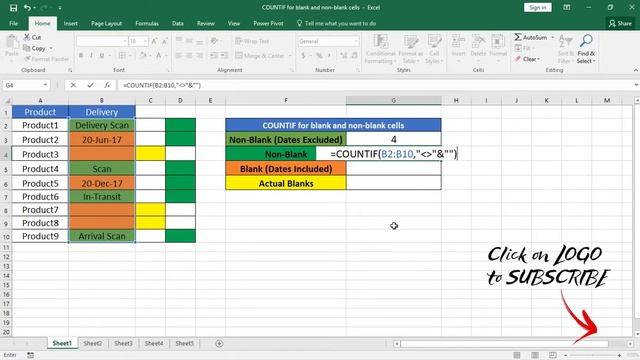Open the Data ribbon tab
This screenshot has width=640, height=360.
coord(178,23)
